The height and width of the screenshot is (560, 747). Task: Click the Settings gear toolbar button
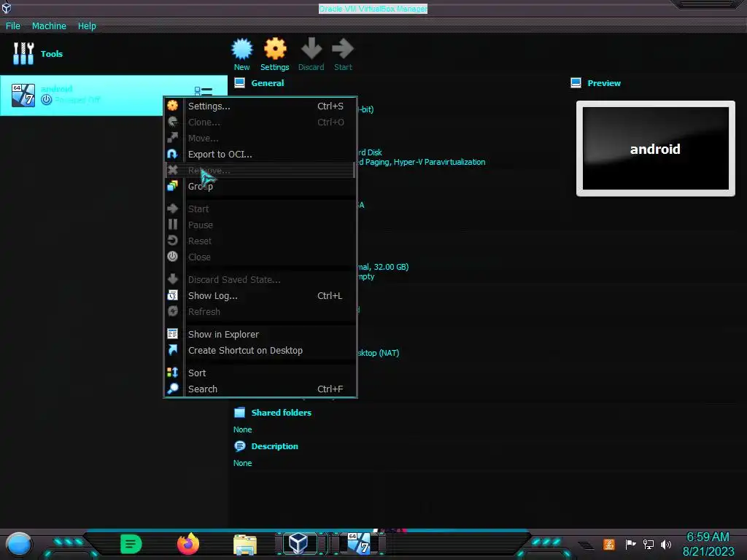tap(275, 54)
